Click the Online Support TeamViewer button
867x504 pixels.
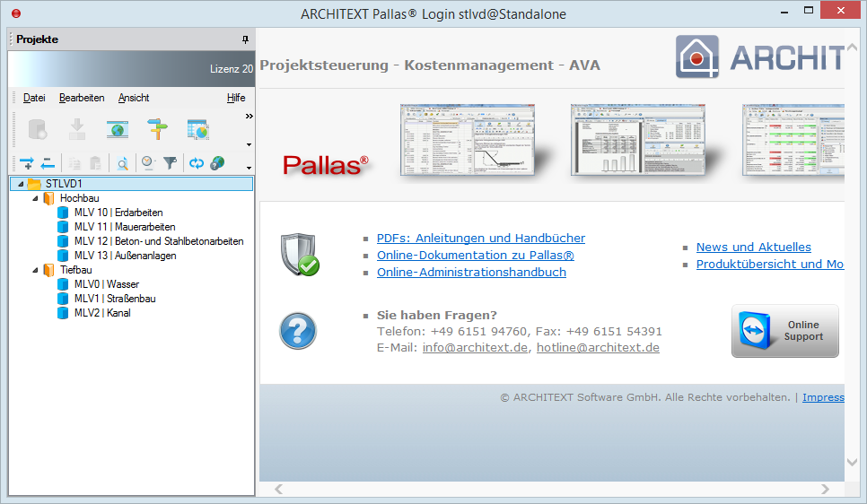point(785,331)
